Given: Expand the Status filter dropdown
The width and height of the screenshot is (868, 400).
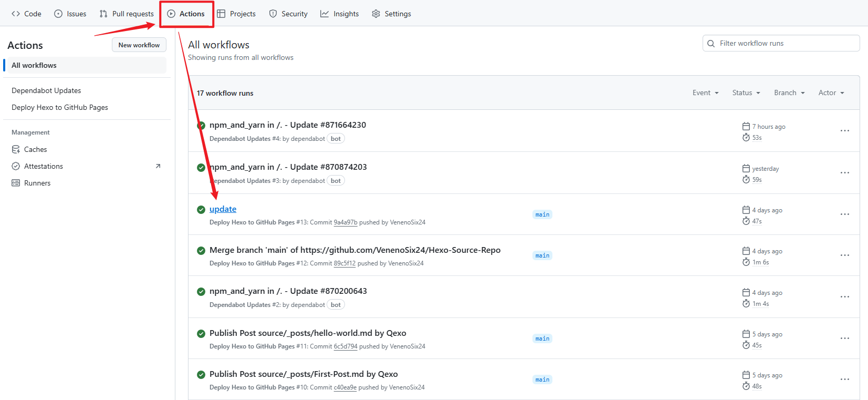Looking at the screenshot, I should tap(746, 93).
